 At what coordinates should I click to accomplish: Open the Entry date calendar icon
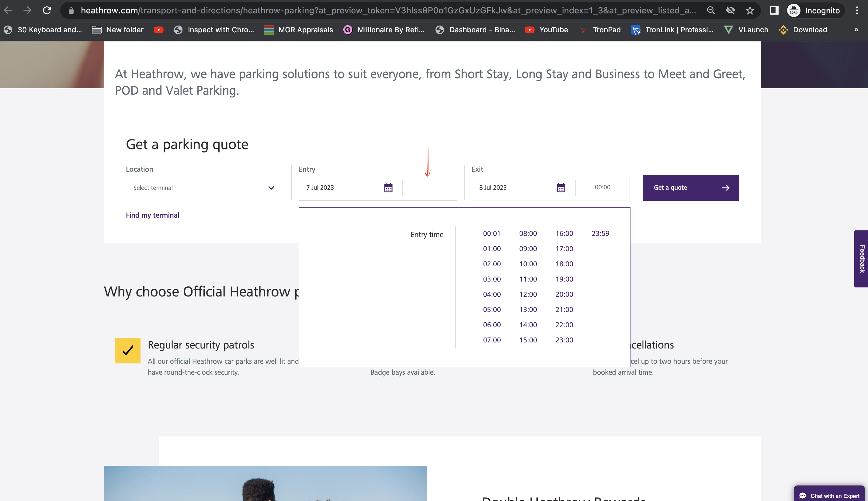pyautogui.click(x=388, y=188)
